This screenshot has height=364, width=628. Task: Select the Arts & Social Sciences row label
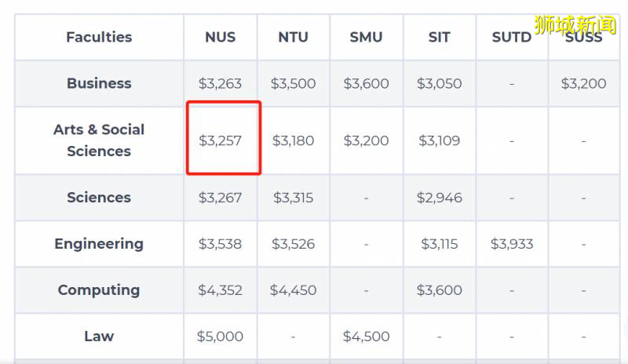(x=99, y=140)
